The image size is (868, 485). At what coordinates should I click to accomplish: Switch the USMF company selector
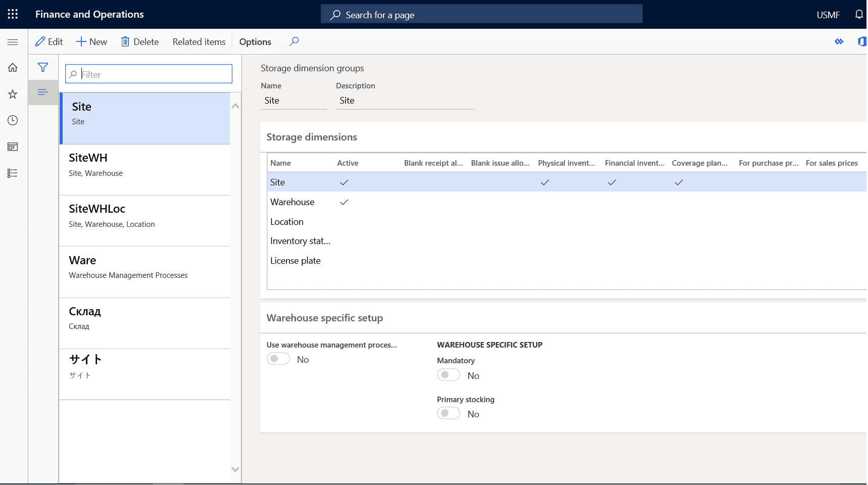coord(828,15)
